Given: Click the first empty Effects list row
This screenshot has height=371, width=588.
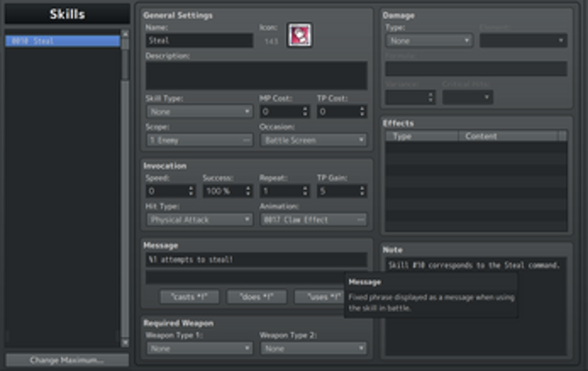Looking at the screenshot, I should (x=477, y=148).
